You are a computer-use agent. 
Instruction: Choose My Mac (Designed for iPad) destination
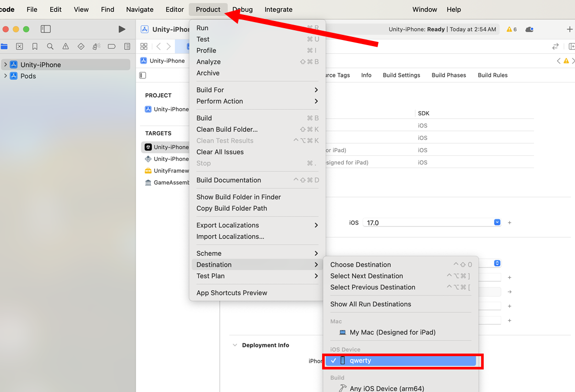[x=401, y=332]
